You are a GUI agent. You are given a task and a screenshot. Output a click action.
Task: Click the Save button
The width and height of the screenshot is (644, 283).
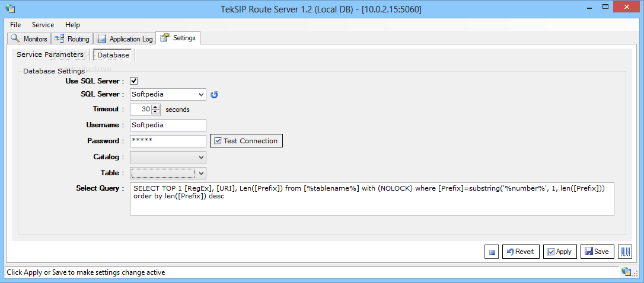click(597, 252)
